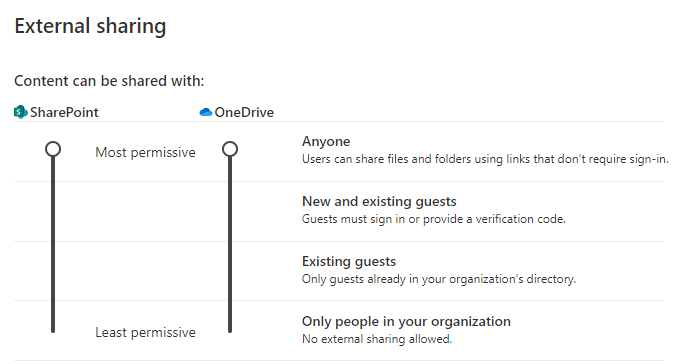
Task: Click the SharePoint slider handle at top
Action: (53, 149)
